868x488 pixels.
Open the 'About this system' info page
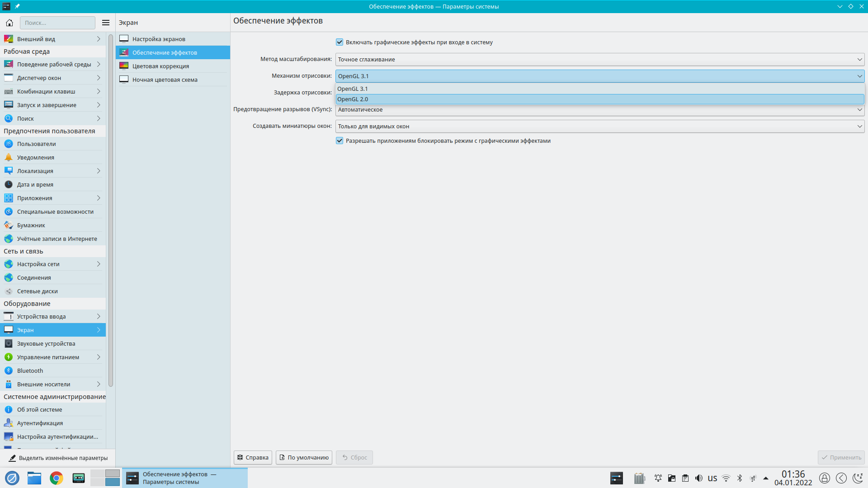tap(39, 409)
